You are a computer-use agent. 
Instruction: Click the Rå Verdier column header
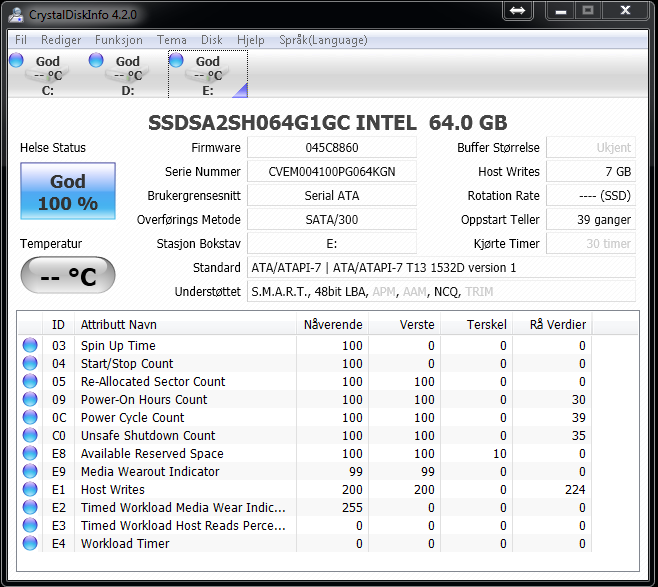point(552,324)
